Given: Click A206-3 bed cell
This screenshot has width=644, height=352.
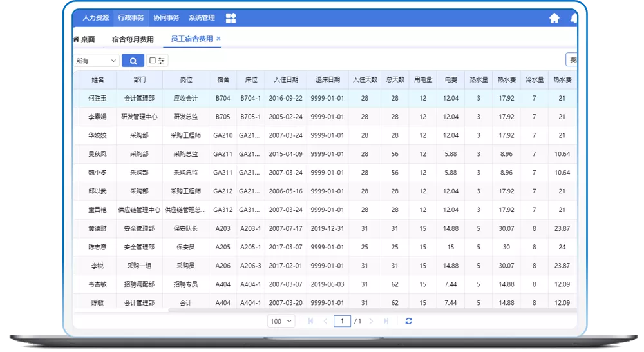Looking at the screenshot, I should pos(251,266).
